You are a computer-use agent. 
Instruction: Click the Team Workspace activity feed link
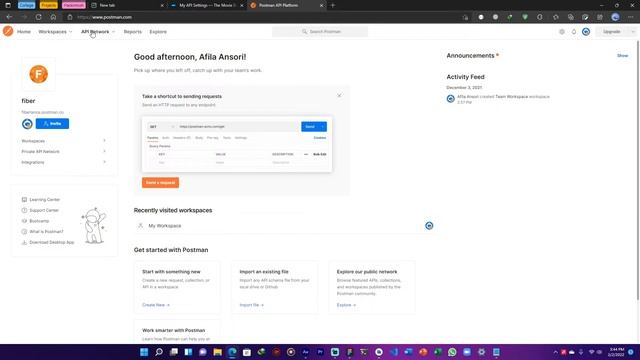511,97
